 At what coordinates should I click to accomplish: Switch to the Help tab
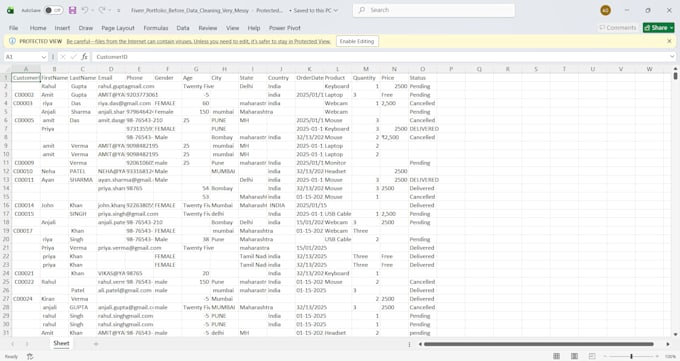coord(254,28)
